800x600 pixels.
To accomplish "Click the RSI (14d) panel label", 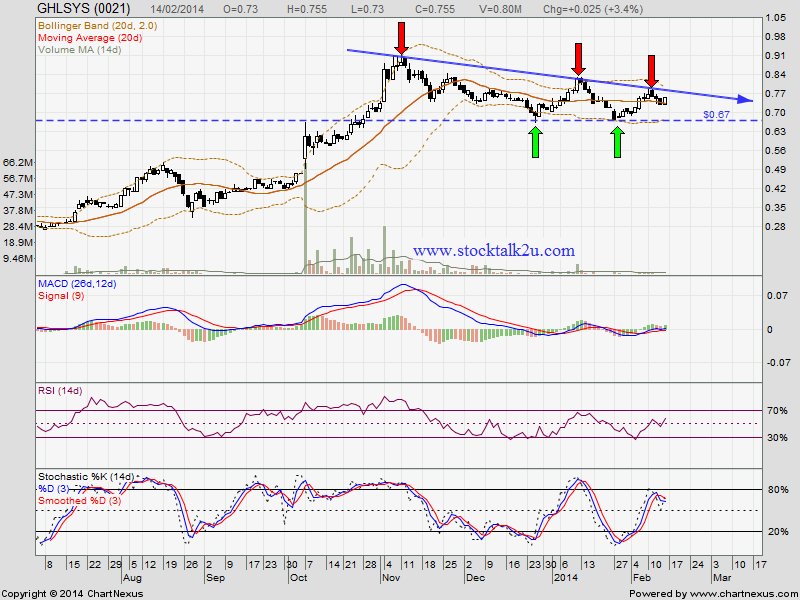I will point(60,391).
